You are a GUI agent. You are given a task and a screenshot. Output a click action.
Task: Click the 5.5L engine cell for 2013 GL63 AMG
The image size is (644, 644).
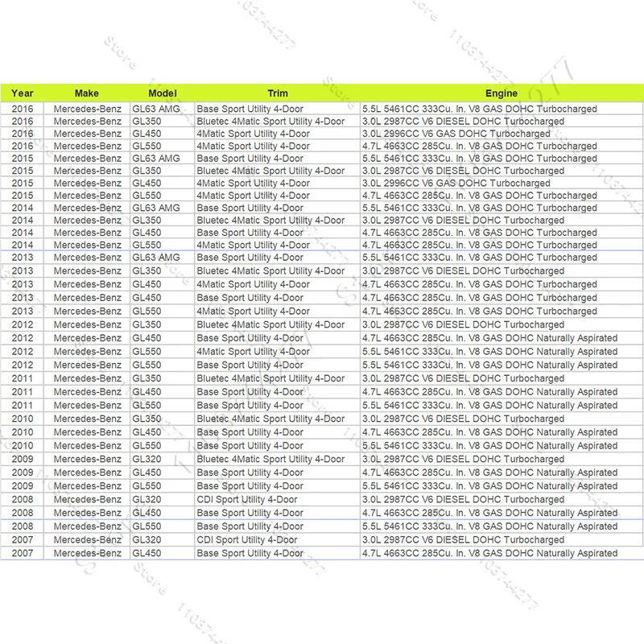(502, 257)
